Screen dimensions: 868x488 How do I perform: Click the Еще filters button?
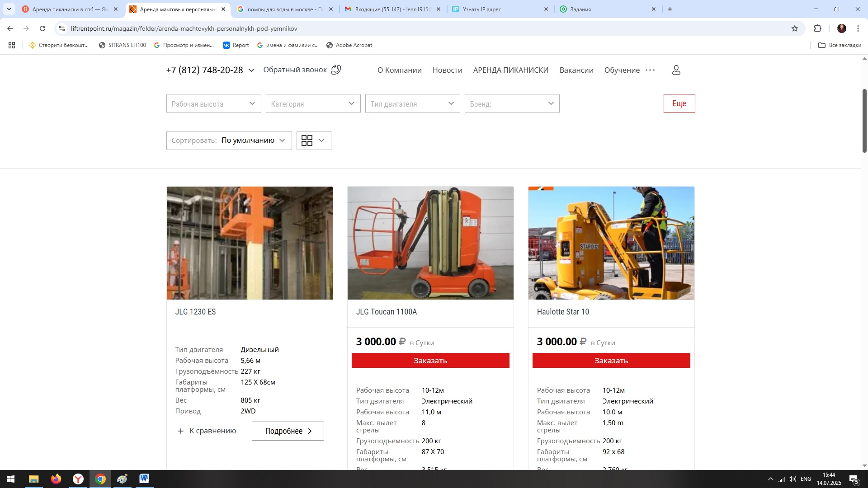[x=679, y=103]
